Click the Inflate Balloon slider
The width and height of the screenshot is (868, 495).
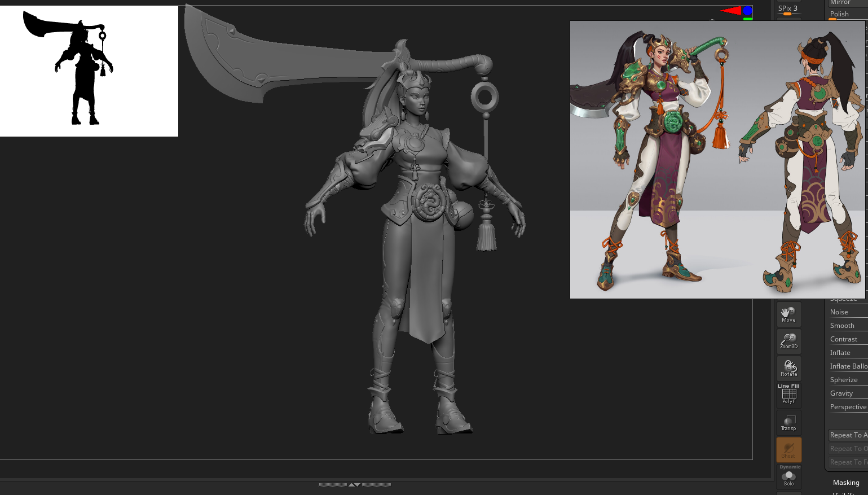click(x=847, y=366)
